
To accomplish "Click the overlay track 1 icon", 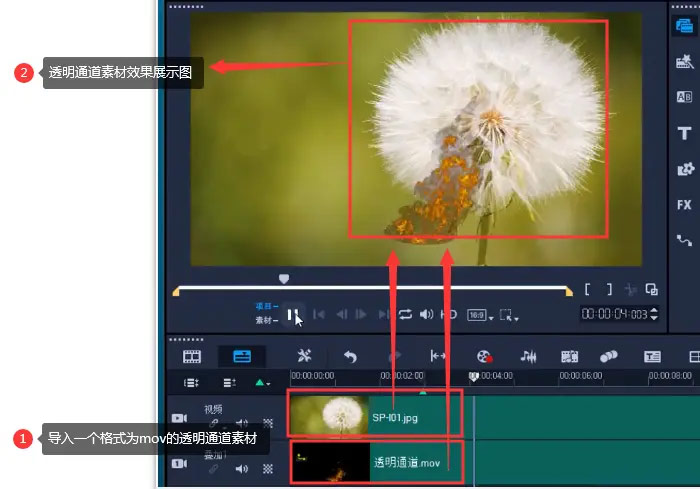I will tap(179, 464).
